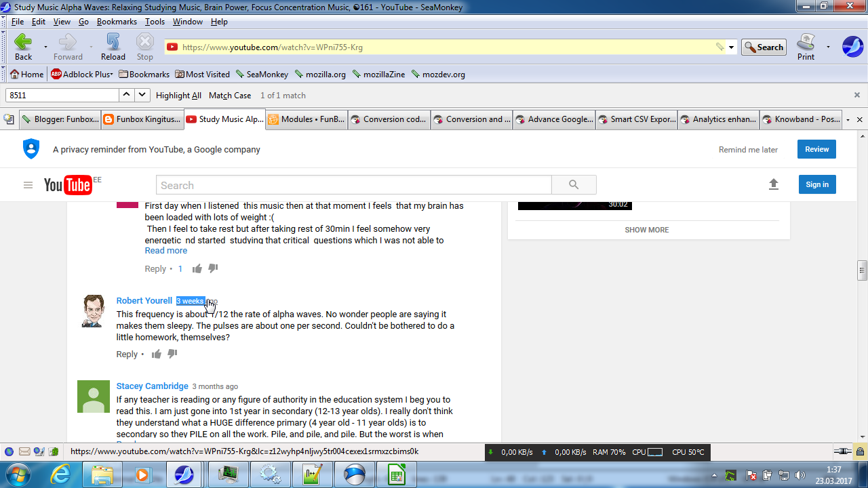Open the list-all-tabs dropdown arrow

(848, 119)
